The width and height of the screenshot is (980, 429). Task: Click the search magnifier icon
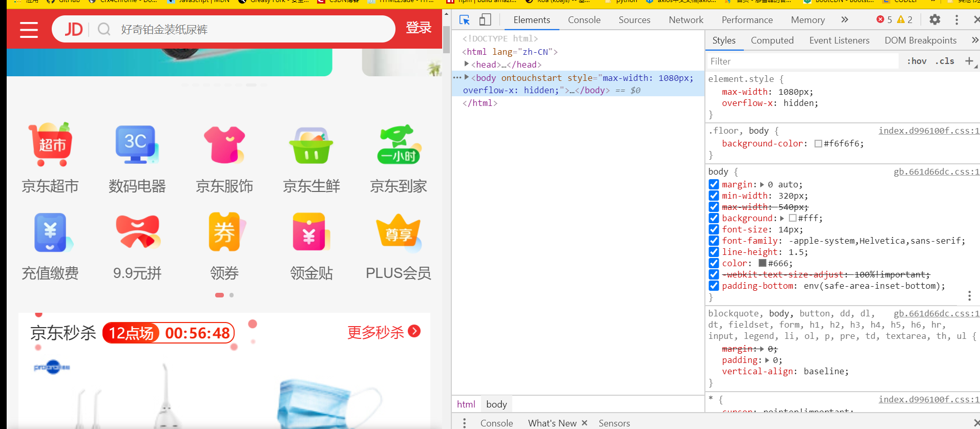(104, 29)
